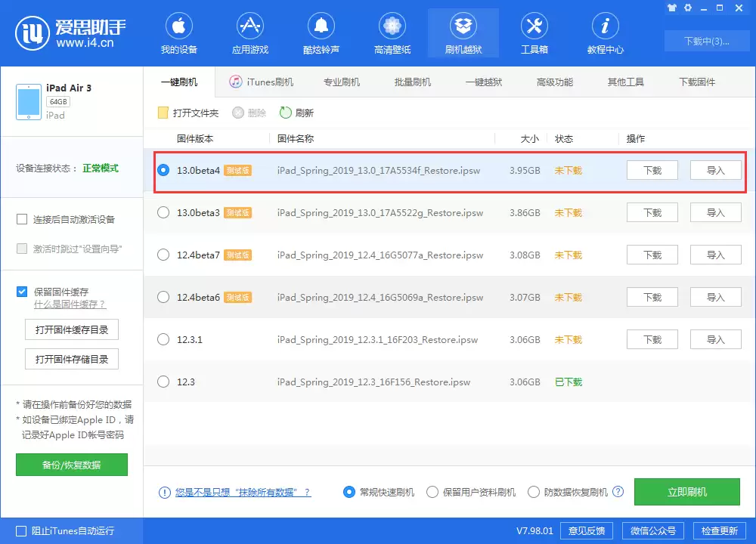Click 下载 button for 13.0beta3
The height and width of the screenshot is (544, 756).
point(652,212)
